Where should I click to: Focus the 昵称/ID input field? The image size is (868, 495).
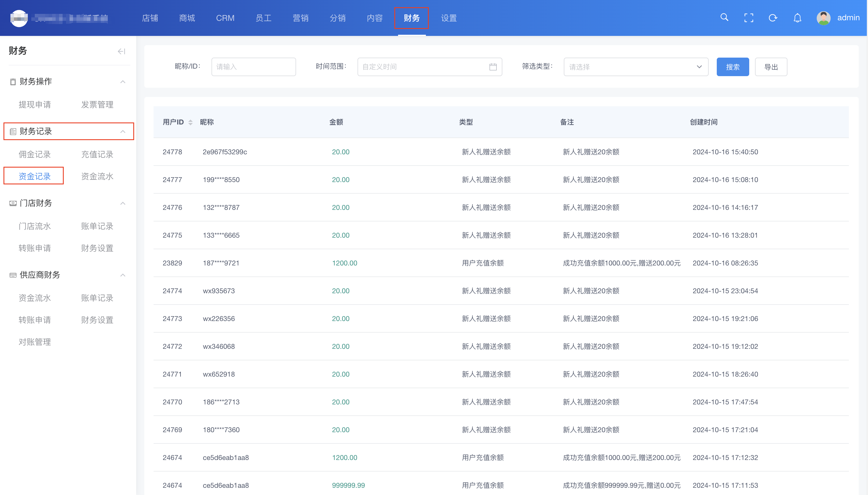[x=254, y=67]
